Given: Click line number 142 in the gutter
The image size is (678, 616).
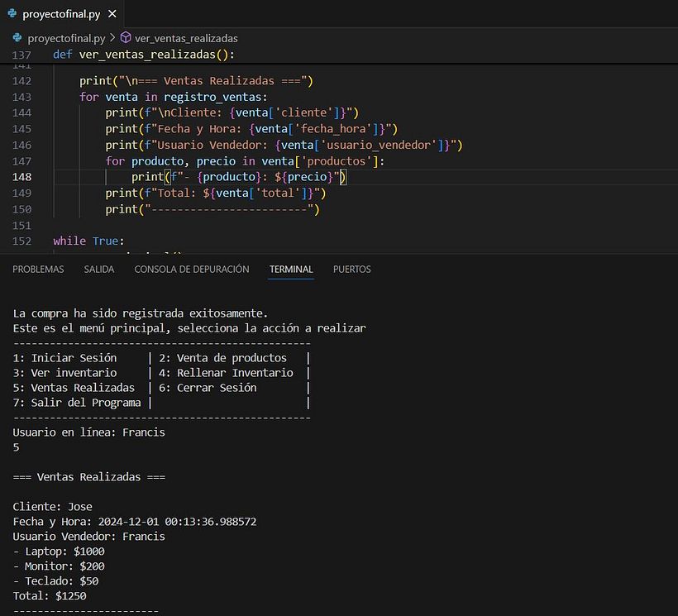Looking at the screenshot, I should pos(21,81).
